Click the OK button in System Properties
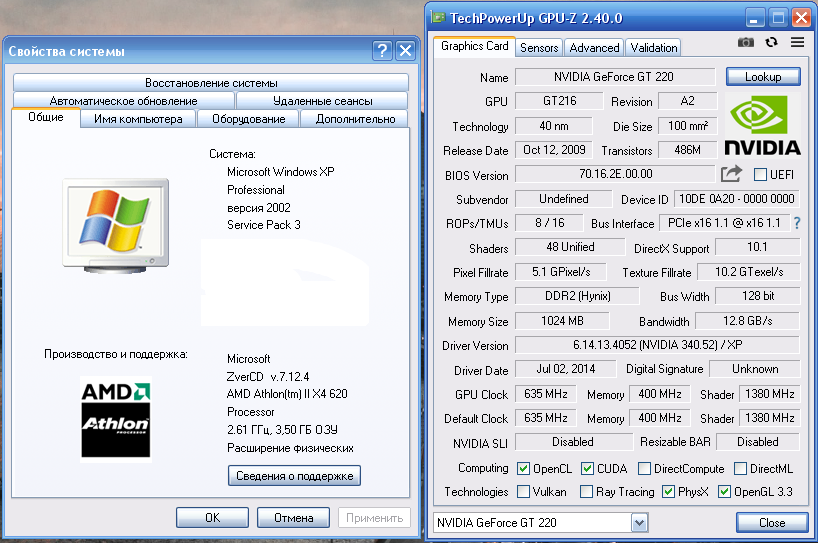Image resolution: width=818 pixels, height=543 pixels. tap(212, 517)
